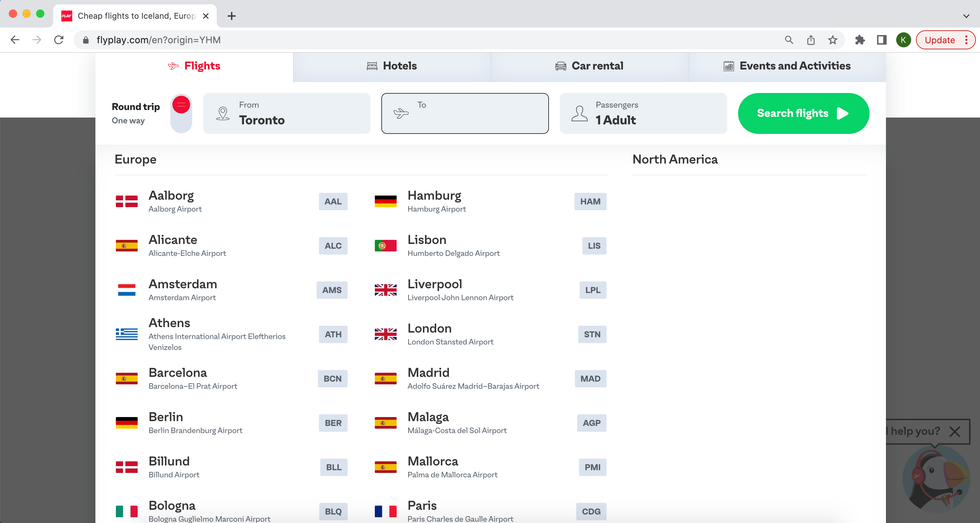
Task: Click the French flag beside Paris
Action: (386, 512)
